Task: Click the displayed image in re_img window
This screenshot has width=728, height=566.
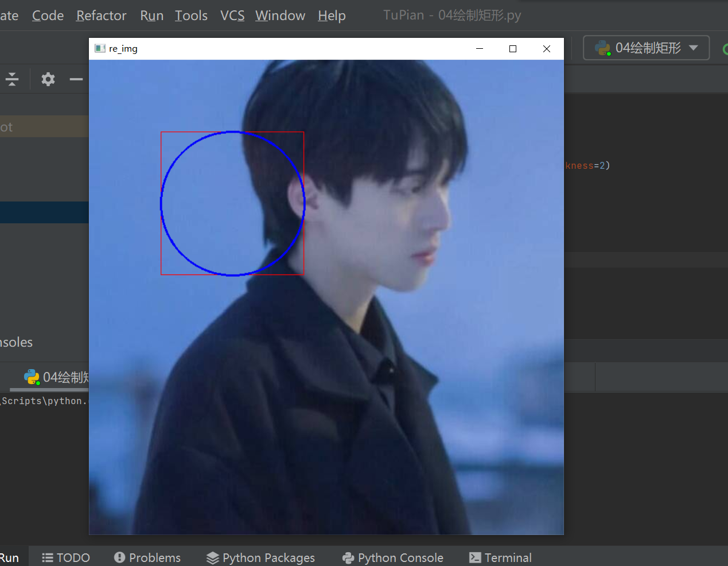Action: tap(326, 297)
